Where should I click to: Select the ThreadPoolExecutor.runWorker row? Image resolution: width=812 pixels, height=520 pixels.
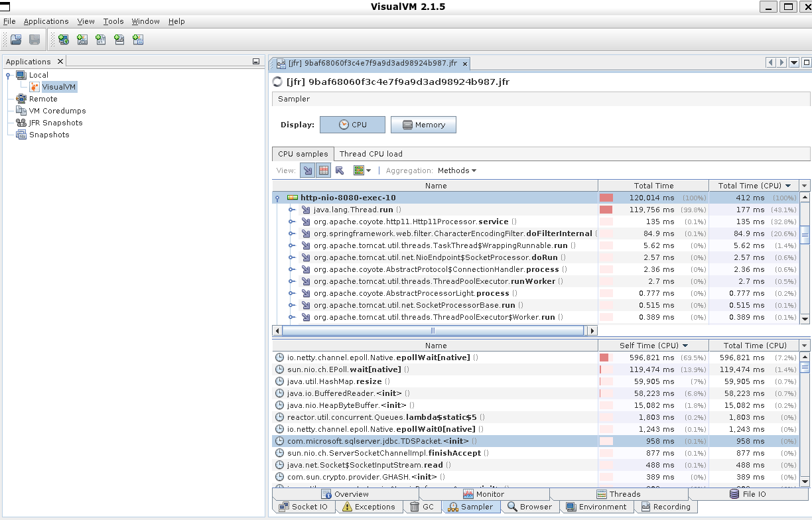tap(536, 281)
